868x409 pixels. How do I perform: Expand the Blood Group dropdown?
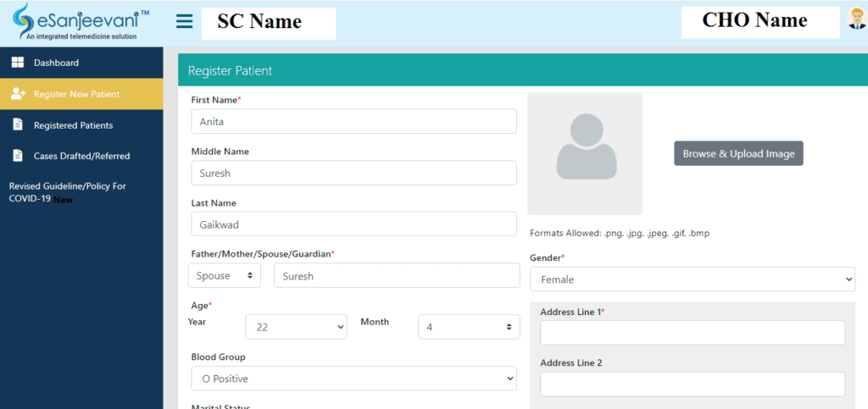coord(353,379)
